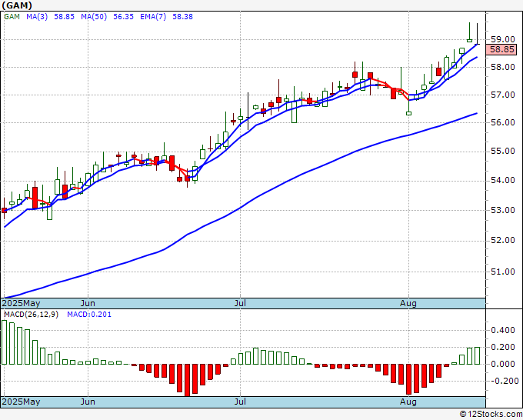Click the MACD:0.201 value label
This screenshot has width=523, height=420.
tap(89, 315)
